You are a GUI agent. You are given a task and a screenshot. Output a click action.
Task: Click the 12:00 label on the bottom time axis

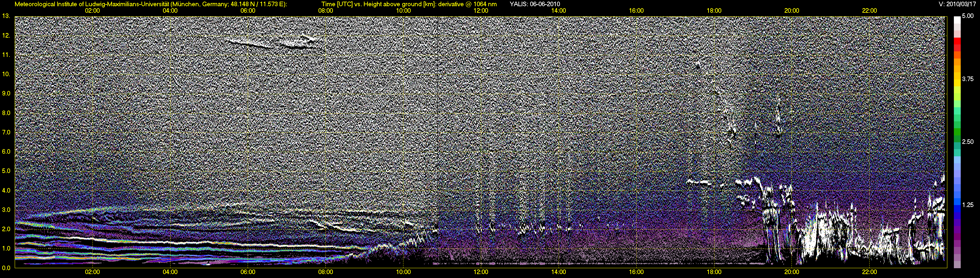click(481, 272)
